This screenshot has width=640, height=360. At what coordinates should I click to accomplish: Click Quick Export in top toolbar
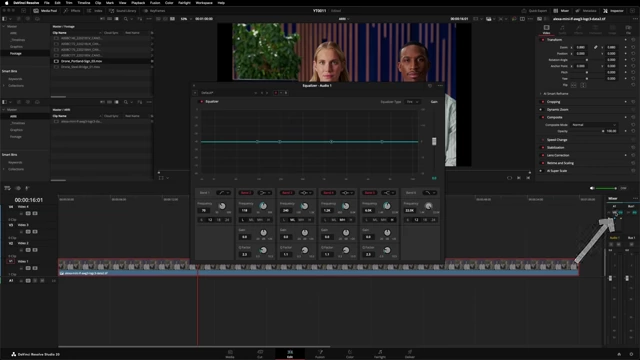coord(534,11)
